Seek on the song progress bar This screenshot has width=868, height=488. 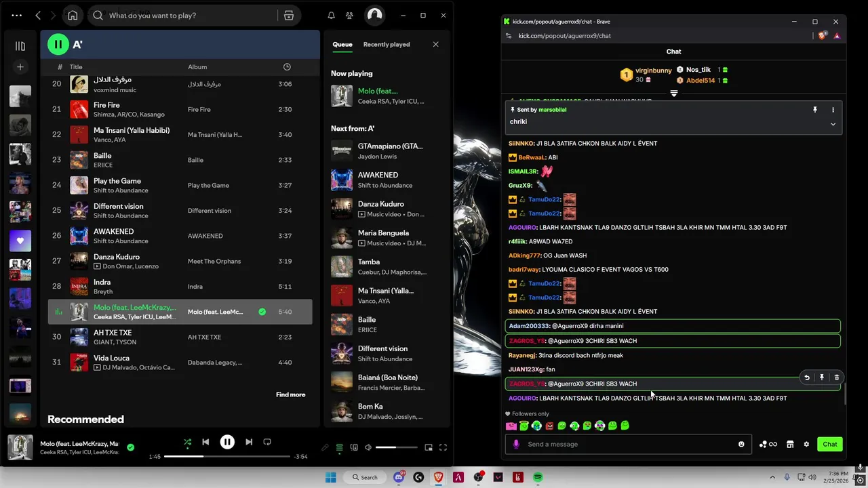pos(227,456)
